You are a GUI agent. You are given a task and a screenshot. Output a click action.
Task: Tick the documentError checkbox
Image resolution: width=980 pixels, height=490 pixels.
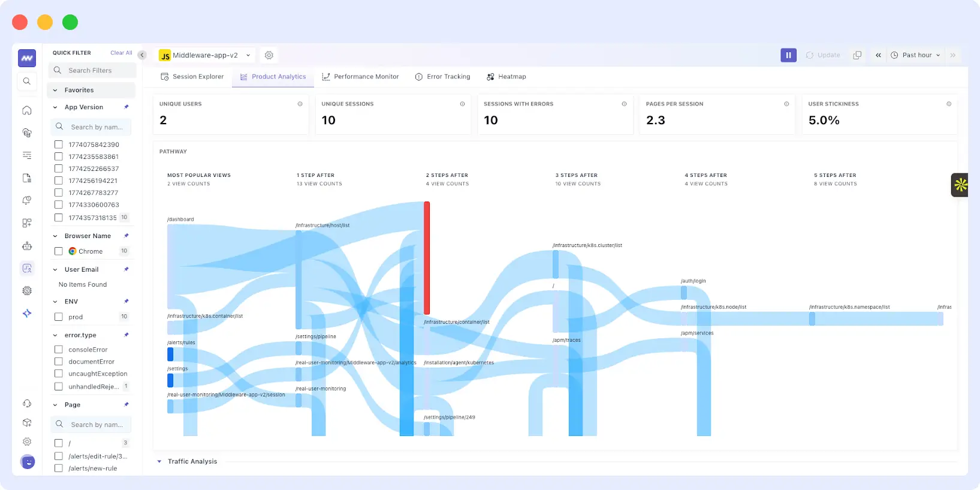point(59,362)
